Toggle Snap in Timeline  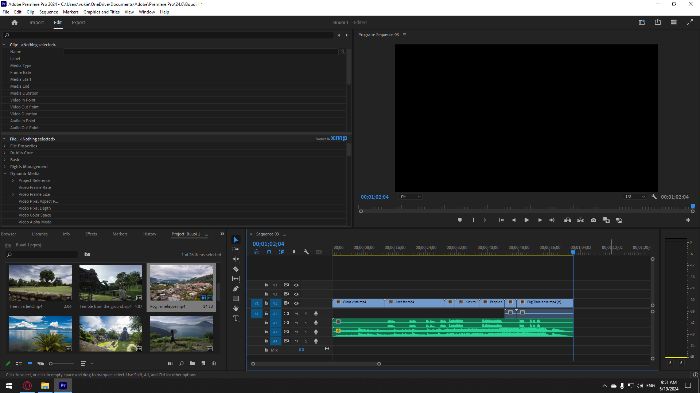click(x=269, y=252)
